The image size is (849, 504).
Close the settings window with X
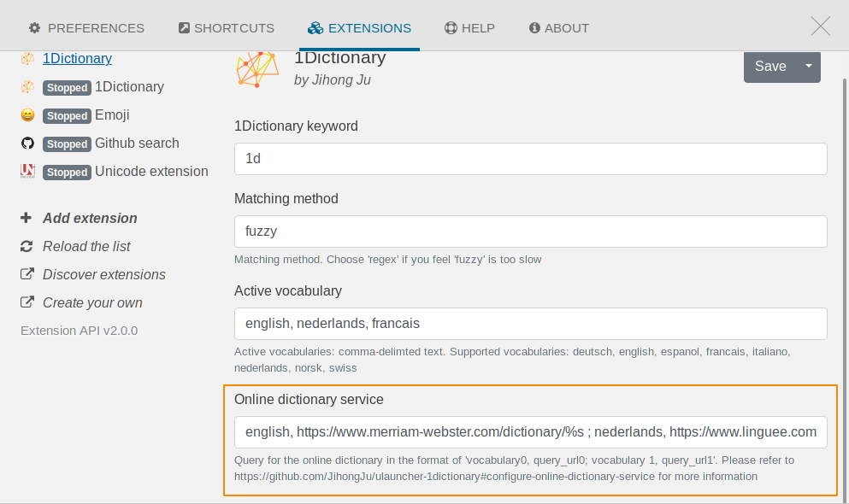(820, 26)
